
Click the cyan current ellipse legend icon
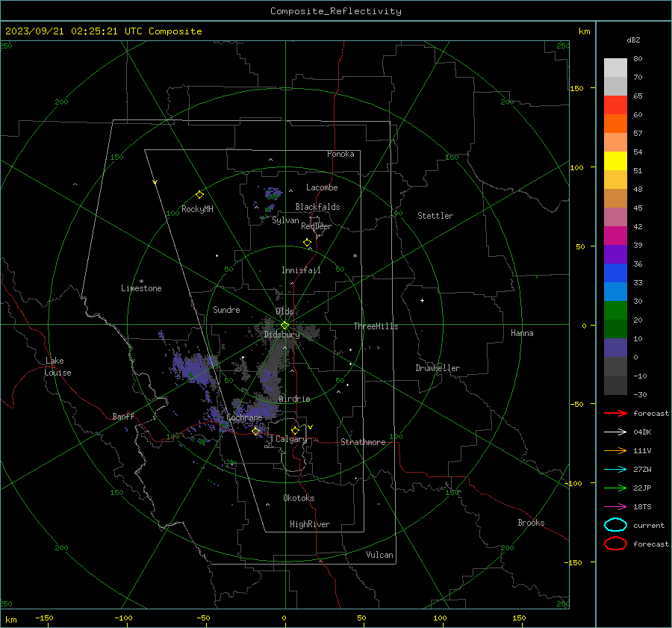click(615, 525)
